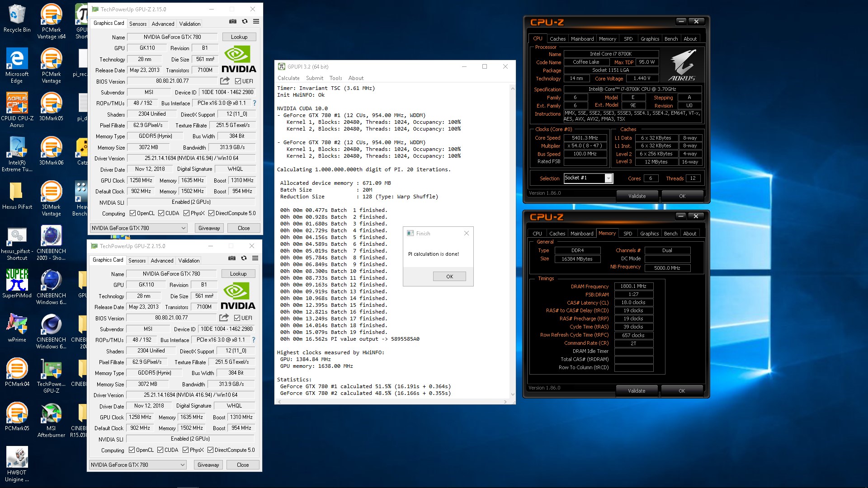Open SPD tab in bottom CPU-Z window
This screenshot has width=868, height=488.
pyautogui.click(x=627, y=234)
